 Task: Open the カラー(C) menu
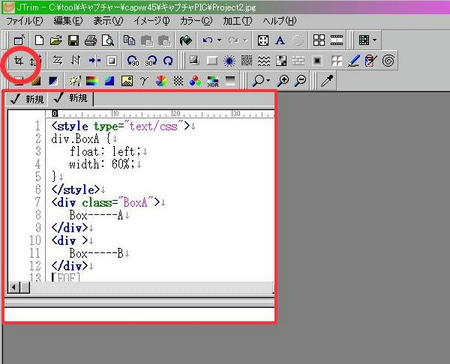tap(196, 21)
